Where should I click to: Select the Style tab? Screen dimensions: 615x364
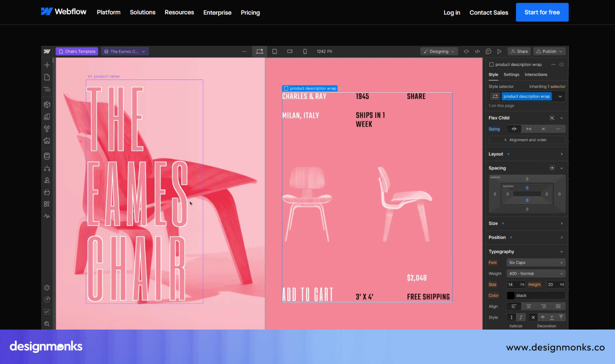point(493,74)
